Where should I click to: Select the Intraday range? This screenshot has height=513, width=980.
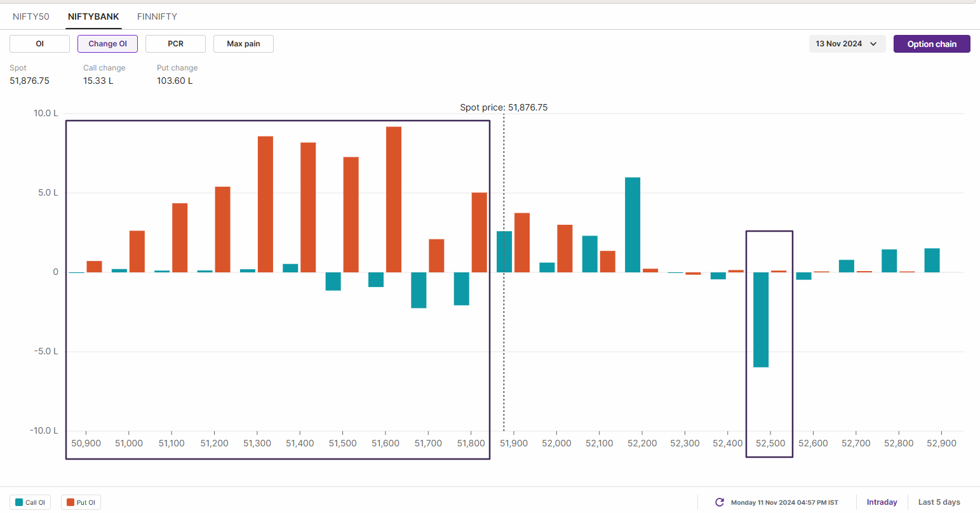click(x=882, y=502)
